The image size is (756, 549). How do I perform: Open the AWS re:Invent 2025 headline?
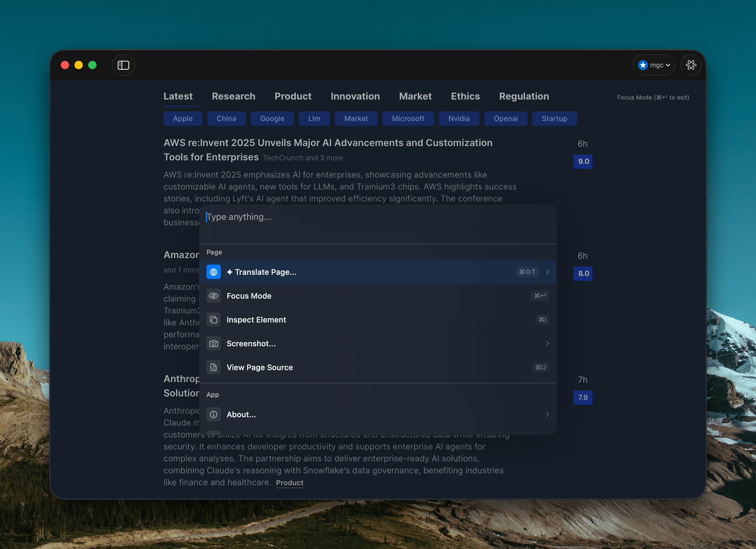click(327, 143)
